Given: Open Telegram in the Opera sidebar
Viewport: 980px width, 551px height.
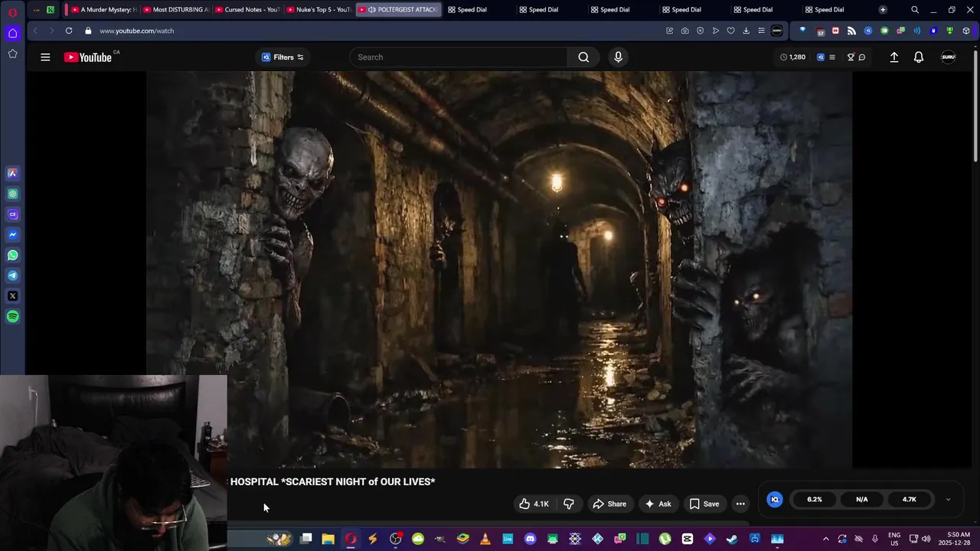Looking at the screenshot, I should [12, 275].
